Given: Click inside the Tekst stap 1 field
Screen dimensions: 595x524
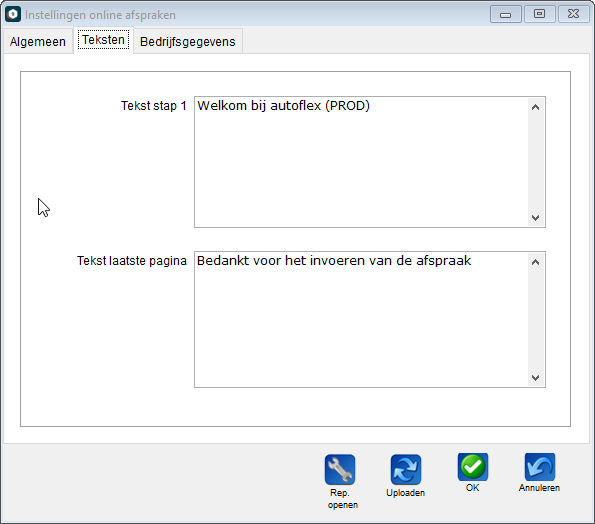Looking at the screenshot, I should (361, 162).
